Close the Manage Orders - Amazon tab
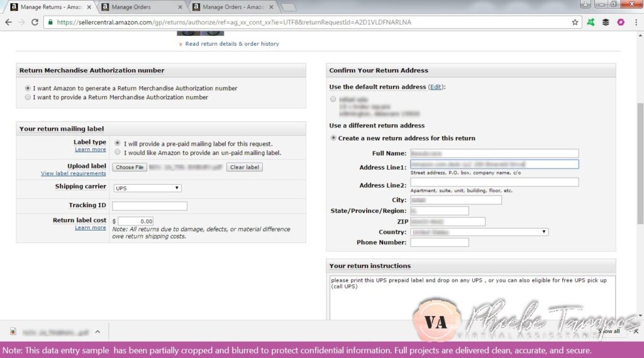 271,7
